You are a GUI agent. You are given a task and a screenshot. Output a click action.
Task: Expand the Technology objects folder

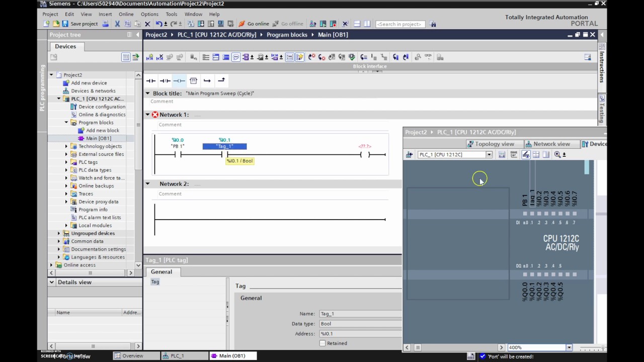[x=66, y=146]
